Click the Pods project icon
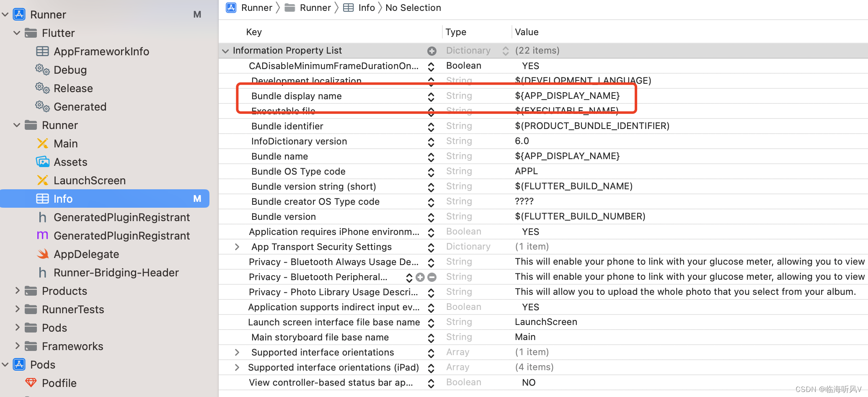The height and width of the screenshot is (397, 868). point(19,365)
